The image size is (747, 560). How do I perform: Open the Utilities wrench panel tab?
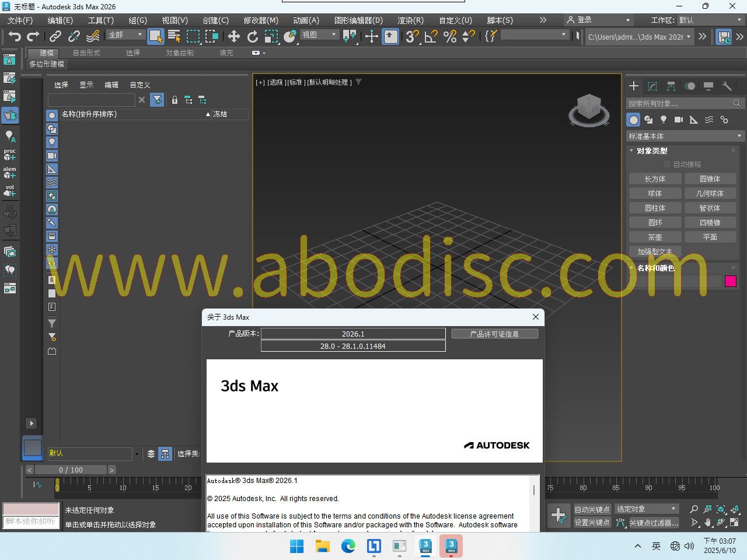pos(727,86)
